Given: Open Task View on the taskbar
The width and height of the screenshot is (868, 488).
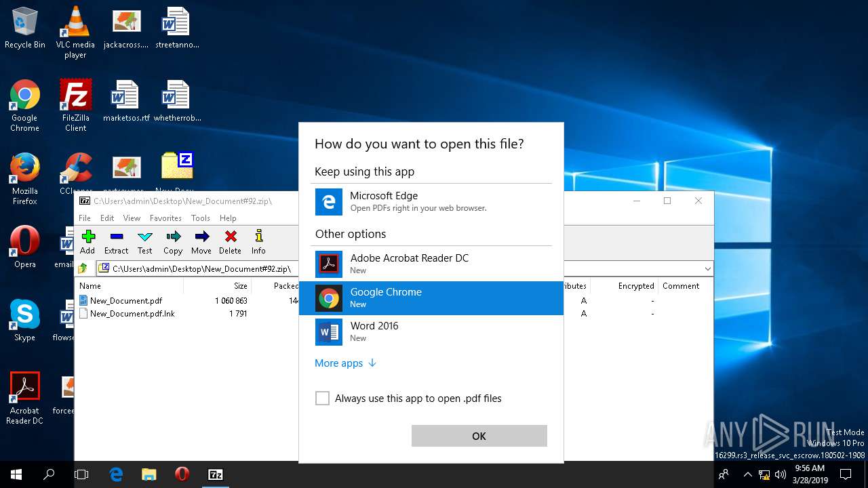Looking at the screenshot, I should 81,474.
